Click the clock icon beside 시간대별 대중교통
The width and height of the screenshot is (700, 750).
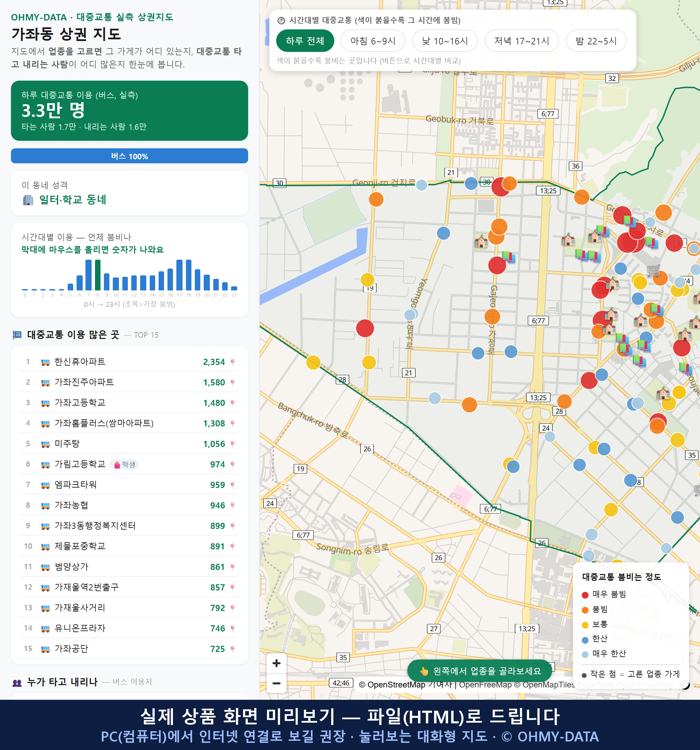281,21
